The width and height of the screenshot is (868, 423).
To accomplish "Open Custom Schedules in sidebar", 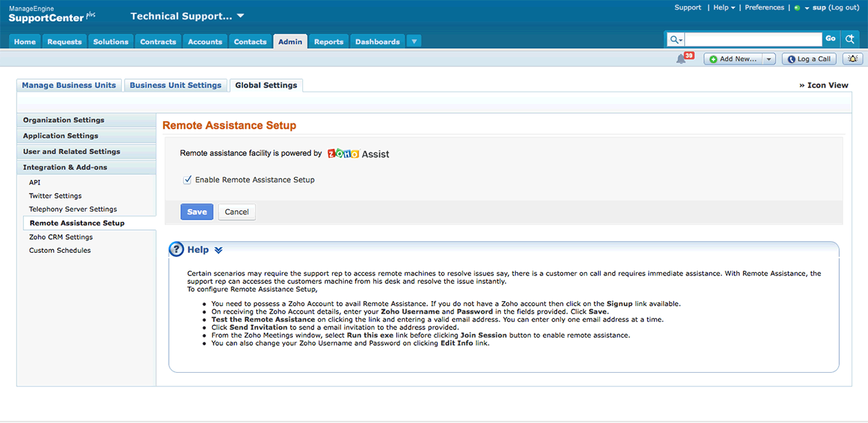I will [60, 251].
